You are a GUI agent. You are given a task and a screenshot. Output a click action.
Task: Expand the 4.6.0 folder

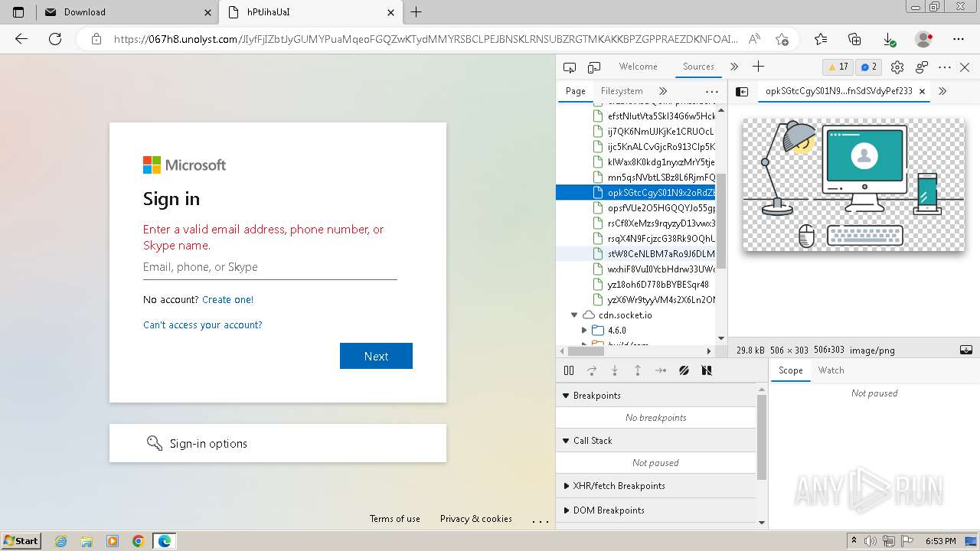(x=585, y=331)
